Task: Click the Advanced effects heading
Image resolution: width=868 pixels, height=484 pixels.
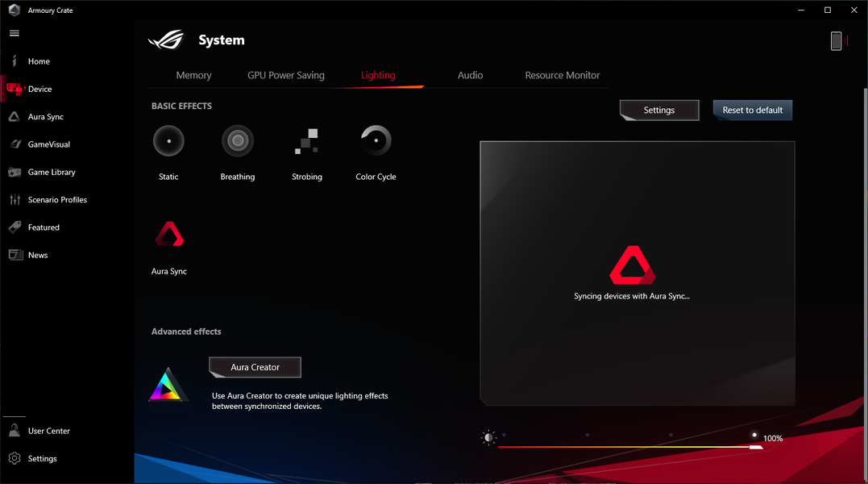Action: (186, 332)
